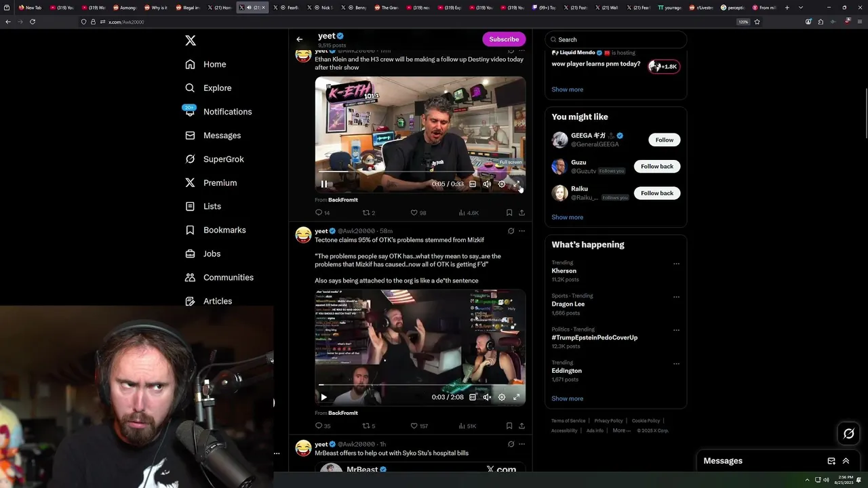Bookmark the Tectone post
The image size is (868, 488).
click(x=509, y=426)
